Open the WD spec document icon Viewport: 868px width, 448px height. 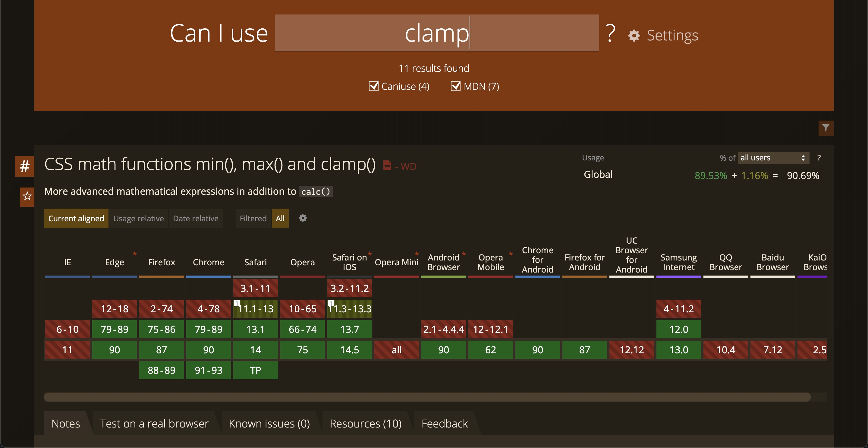click(387, 166)
